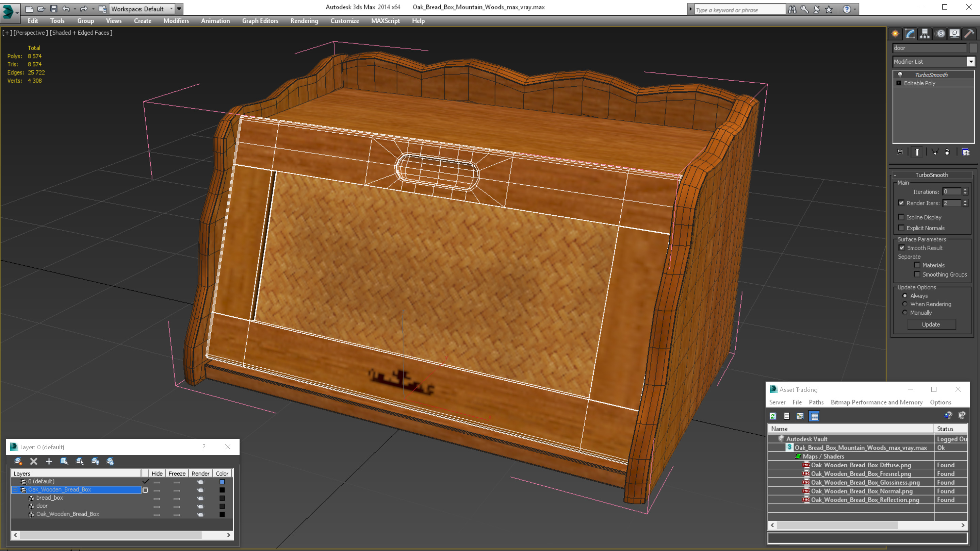
Task: Enable Separate by Materials checkbox
Action: click(917, 265)
